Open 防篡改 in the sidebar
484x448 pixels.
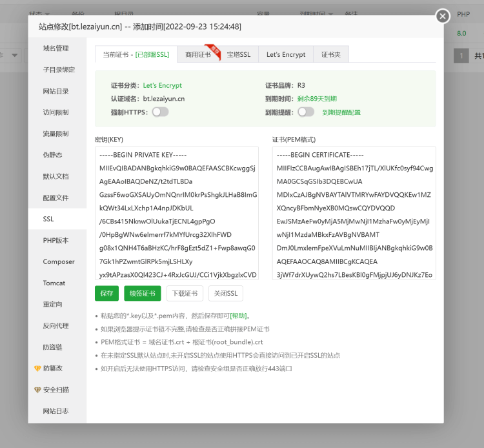click(x=57, y=369)
